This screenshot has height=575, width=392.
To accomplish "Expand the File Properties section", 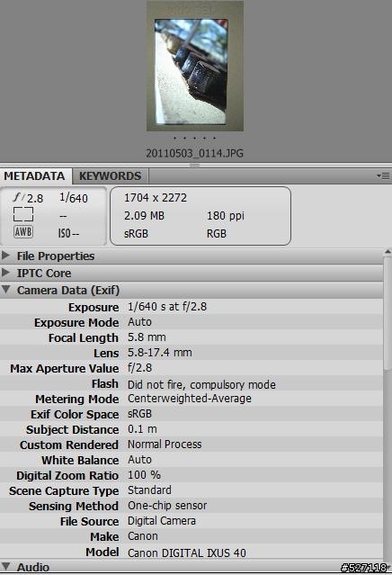I will [6, 256].
